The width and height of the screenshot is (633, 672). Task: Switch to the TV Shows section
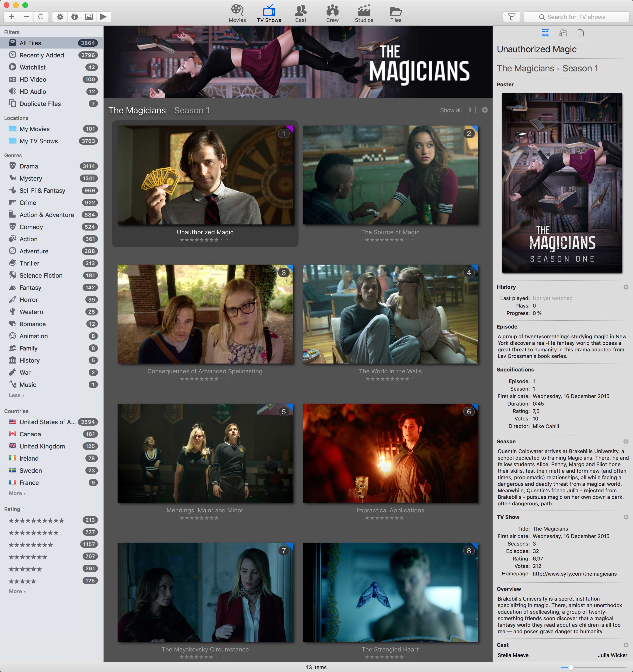269,14
